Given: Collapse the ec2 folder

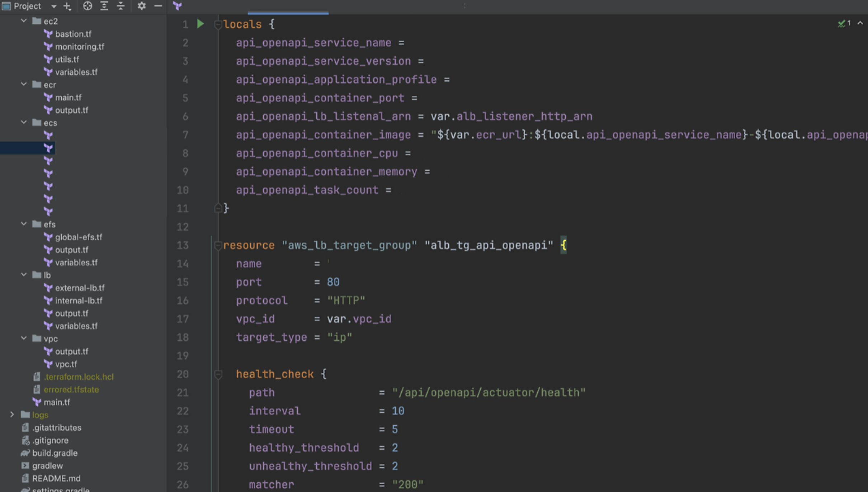Looking at the screenshot, I should [x=24, y=21].
